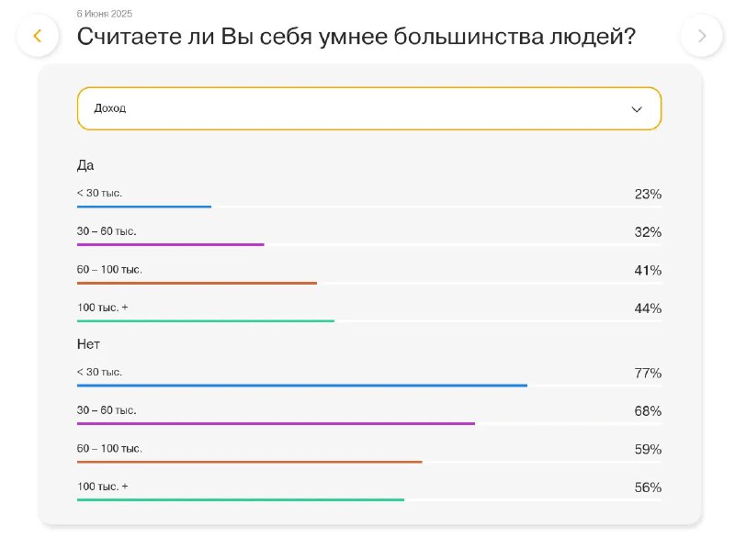
Task: Click the purple 68% bar under Нет
Action: (276, 423)
